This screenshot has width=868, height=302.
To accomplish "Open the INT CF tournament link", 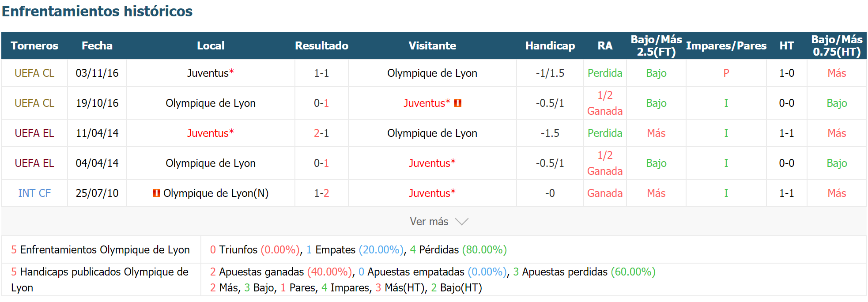I will coord(34,193).
